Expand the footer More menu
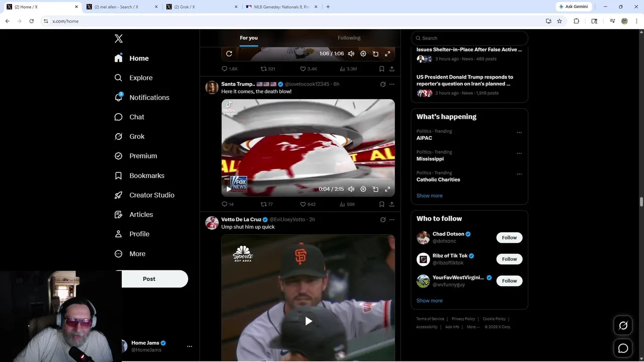 [473, 327]
